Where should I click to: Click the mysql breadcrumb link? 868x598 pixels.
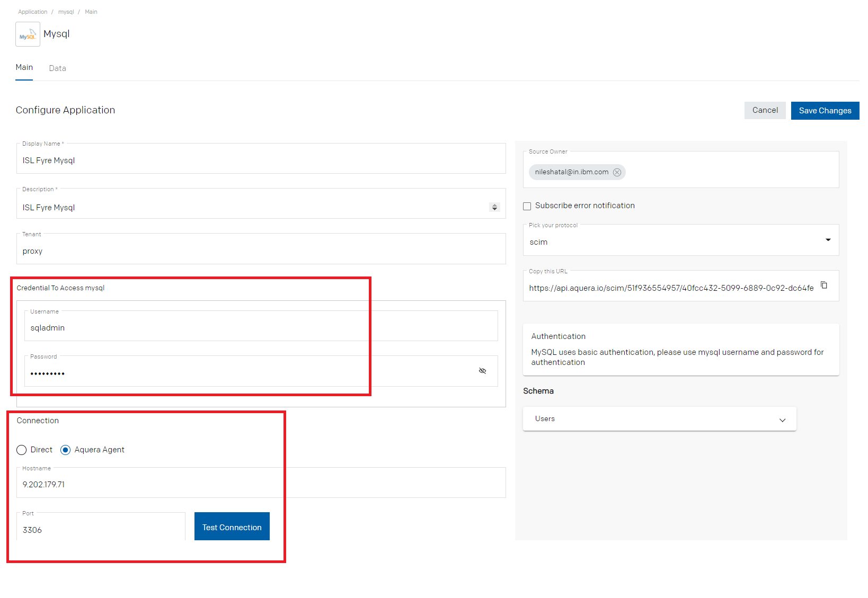click(x=66, y=12)
